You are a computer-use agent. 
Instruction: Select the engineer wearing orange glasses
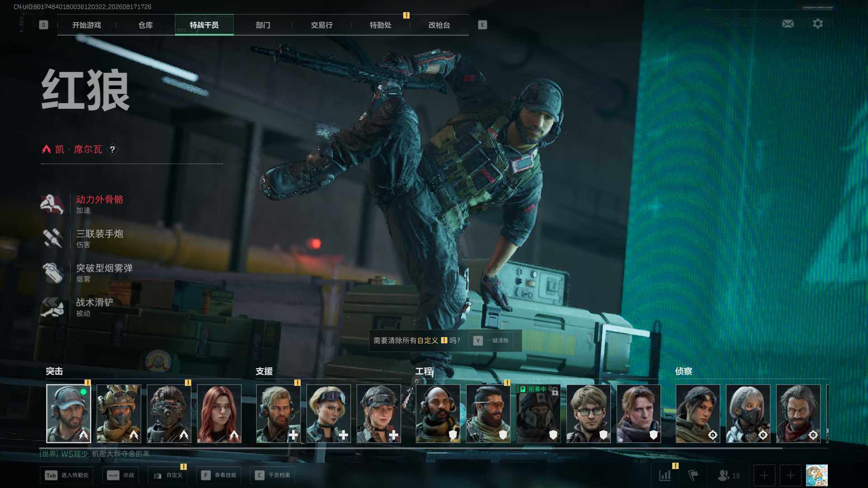[488, 413]
